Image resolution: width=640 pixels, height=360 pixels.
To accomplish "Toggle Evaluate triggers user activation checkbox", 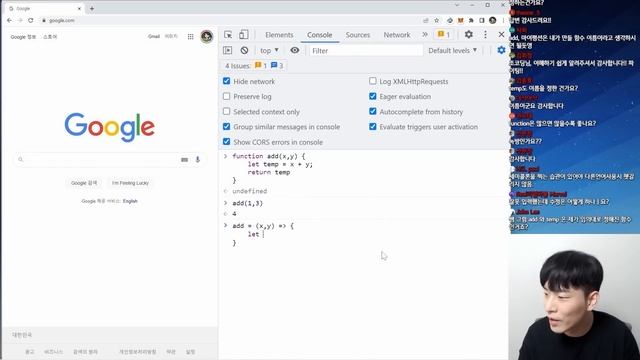I will click(x=373, y=127).
